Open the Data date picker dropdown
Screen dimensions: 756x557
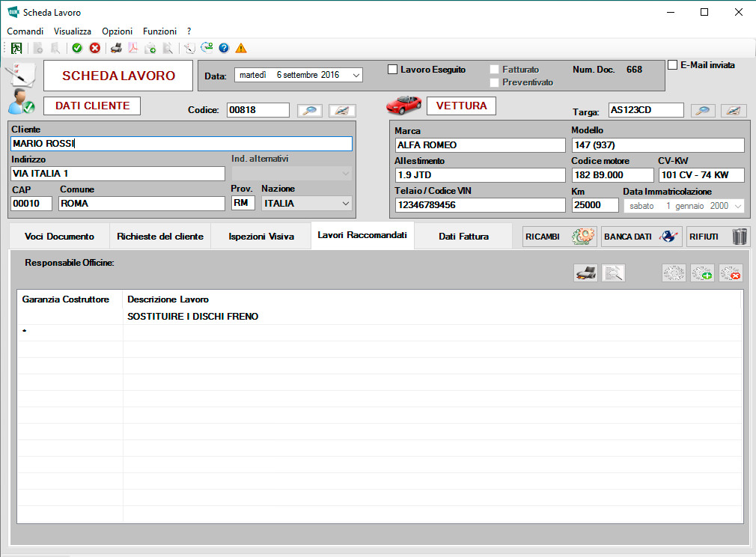point(356,75)
